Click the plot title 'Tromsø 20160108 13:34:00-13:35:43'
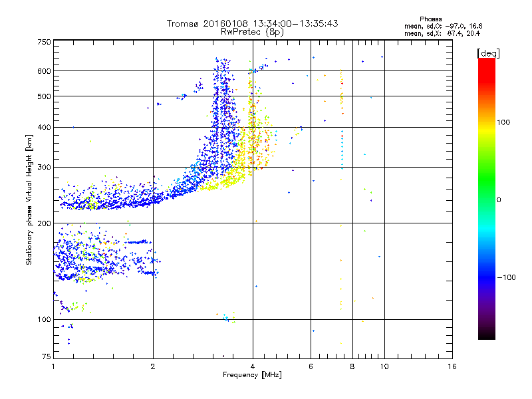This screenshot has height=399, width=532. (252, 23)
